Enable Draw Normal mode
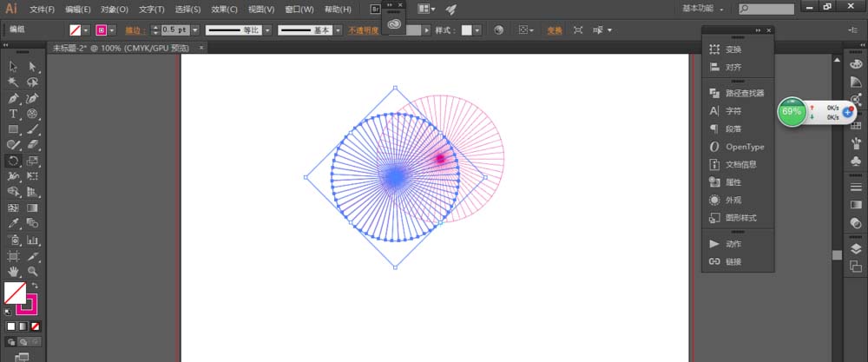 pos(11,342)
